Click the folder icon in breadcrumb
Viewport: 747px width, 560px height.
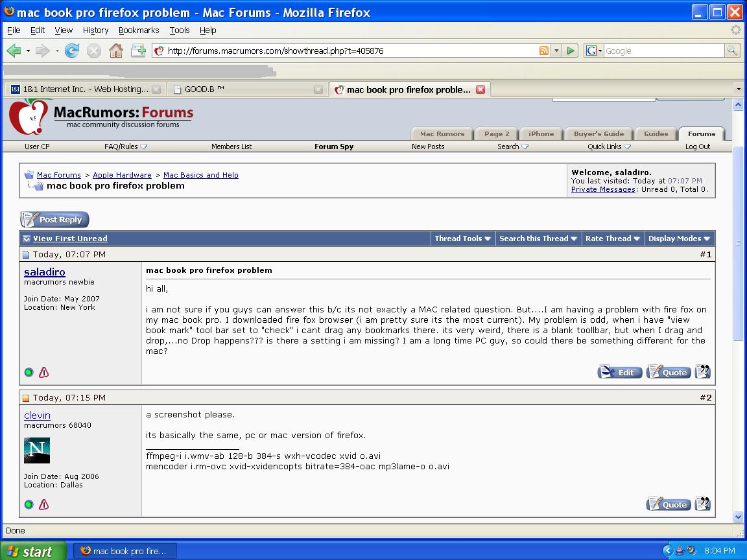point(29,175)
